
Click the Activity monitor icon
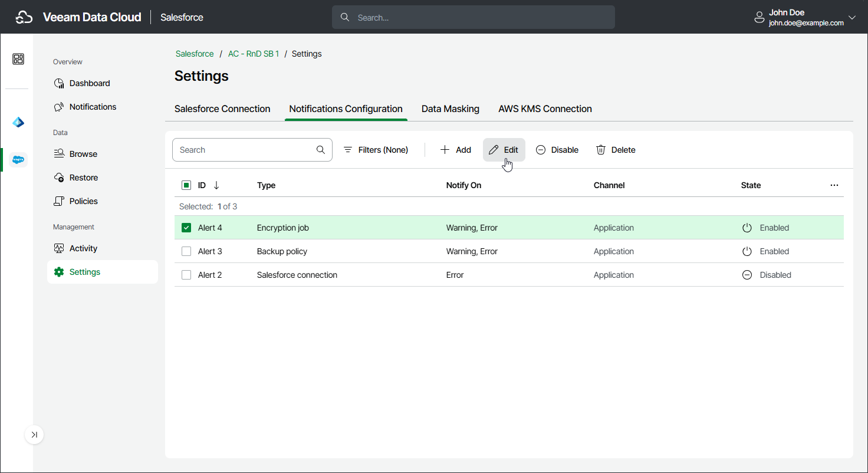click(x=59, y=248)
